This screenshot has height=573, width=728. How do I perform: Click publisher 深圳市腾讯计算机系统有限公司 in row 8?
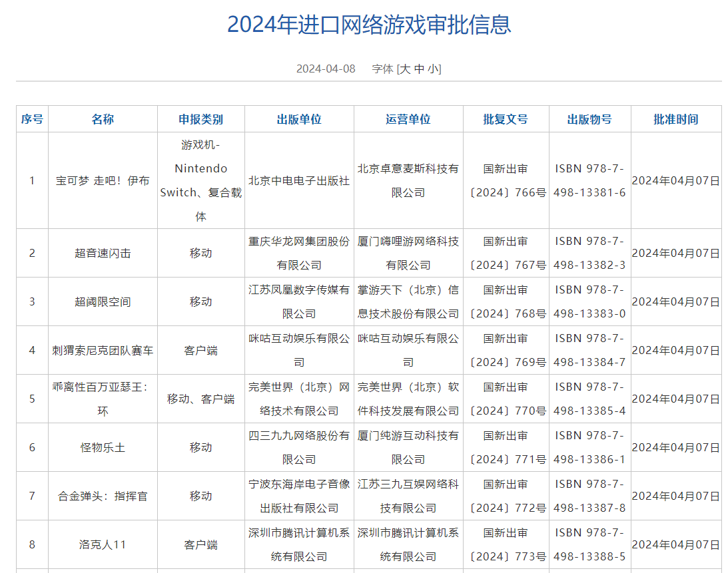click(x=299, y=544)
